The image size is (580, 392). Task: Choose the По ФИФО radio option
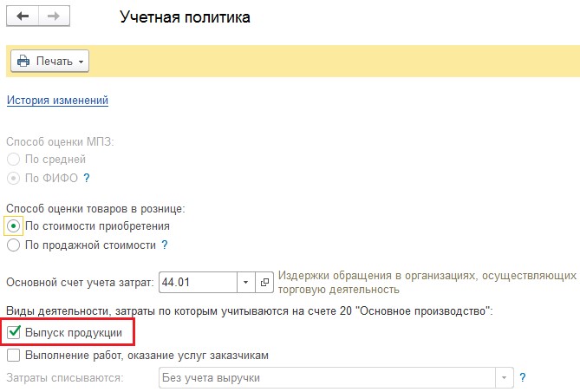14,179
